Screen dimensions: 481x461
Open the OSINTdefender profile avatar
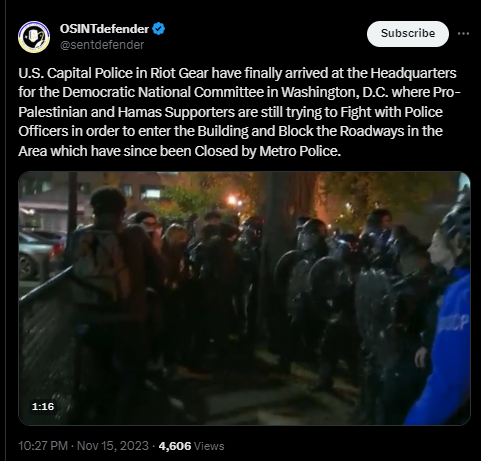(x=34, y=37)
